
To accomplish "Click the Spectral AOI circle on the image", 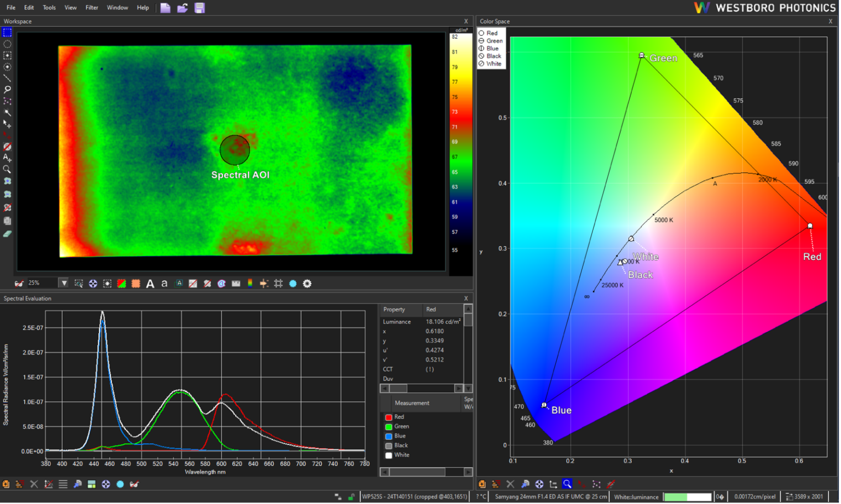I will pos(235,150).
